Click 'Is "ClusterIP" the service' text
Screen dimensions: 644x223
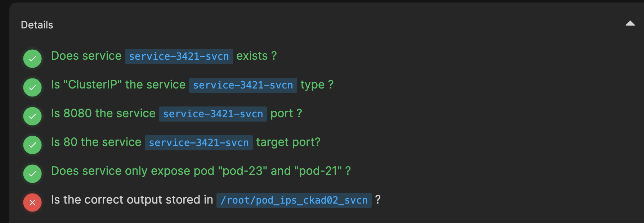(x=118, y=85)
